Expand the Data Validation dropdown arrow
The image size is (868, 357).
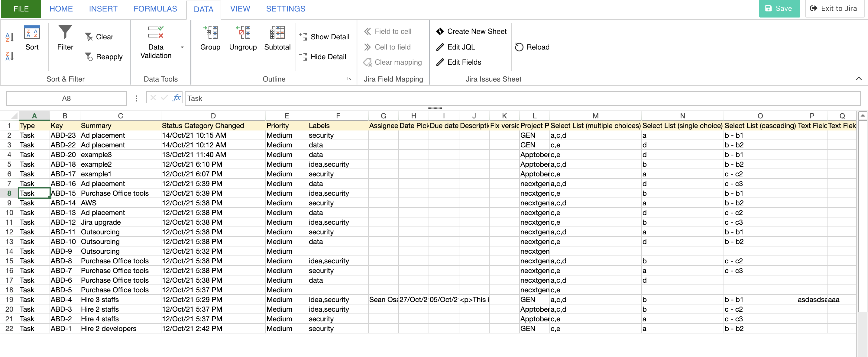click(182, 47)
